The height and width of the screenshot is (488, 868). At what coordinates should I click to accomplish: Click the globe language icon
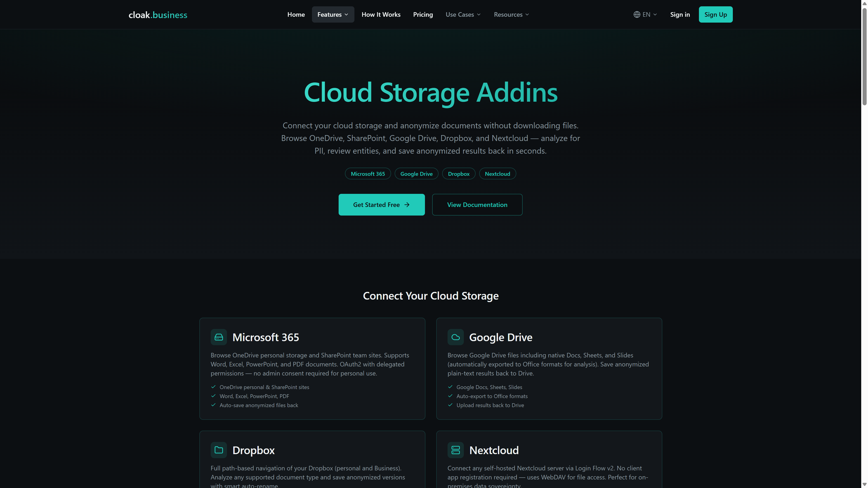[x=637, y=14]
